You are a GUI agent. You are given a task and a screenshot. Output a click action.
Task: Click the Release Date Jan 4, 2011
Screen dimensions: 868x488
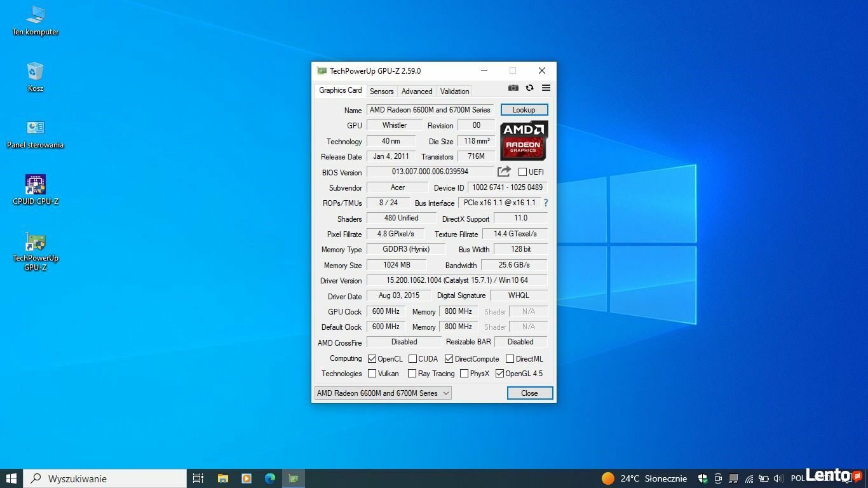click(391, 156)
